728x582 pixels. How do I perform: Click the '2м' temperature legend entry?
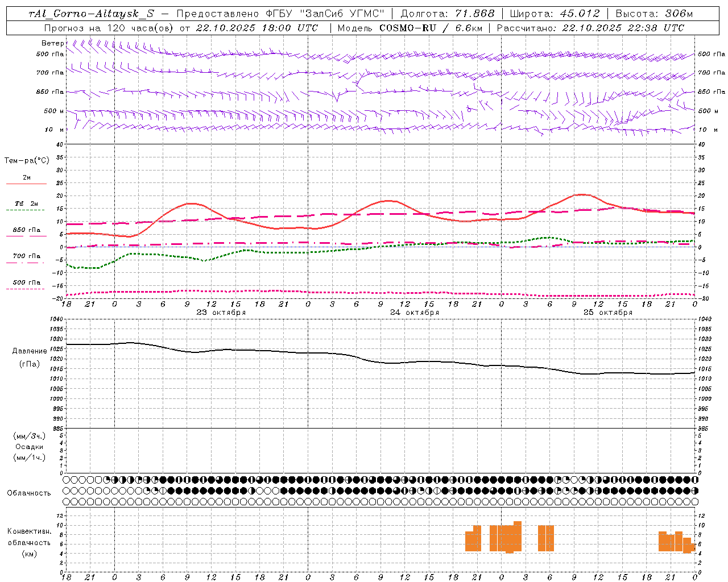pos(27,177)
